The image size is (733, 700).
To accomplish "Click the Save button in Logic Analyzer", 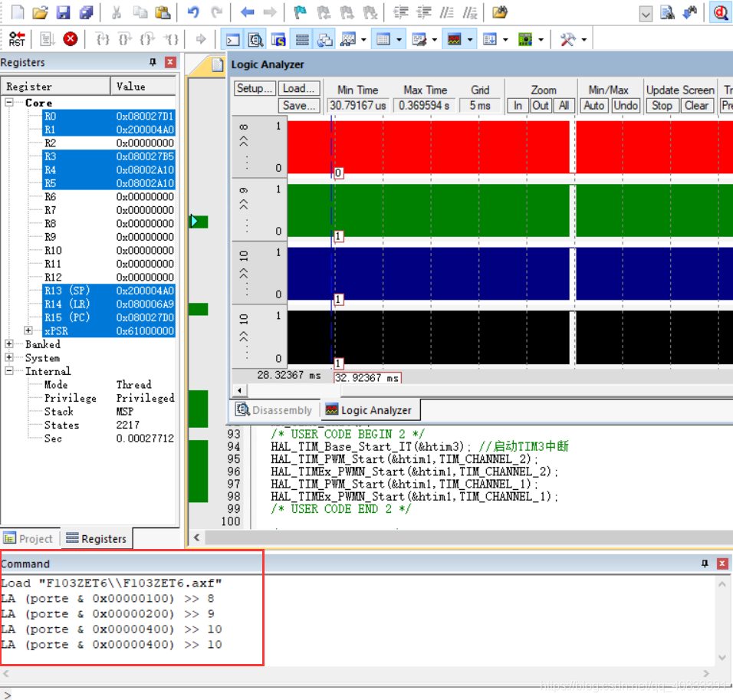I will [x=299, y=106].
